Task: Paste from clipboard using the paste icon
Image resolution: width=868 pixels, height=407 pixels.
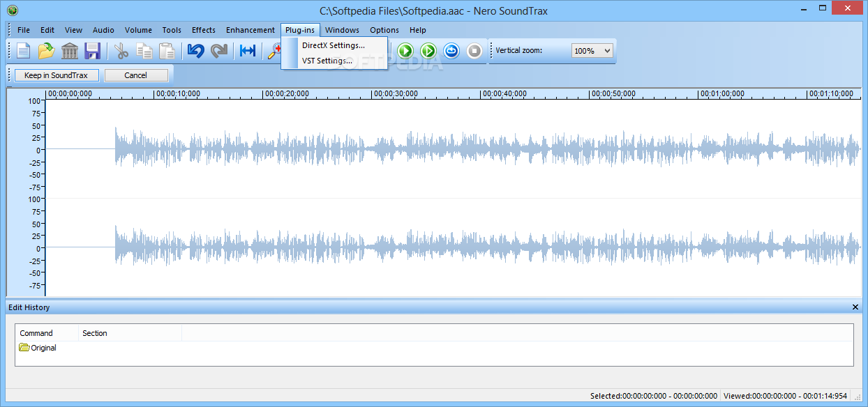Action: pyautogui.click(x=167, y=51)
